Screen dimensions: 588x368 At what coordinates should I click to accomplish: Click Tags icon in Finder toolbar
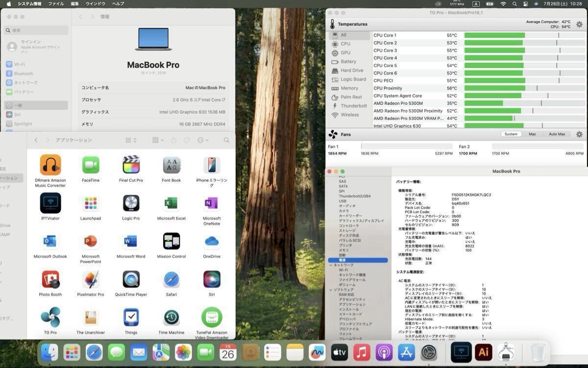pyautogui.click(x=187, y=140)
